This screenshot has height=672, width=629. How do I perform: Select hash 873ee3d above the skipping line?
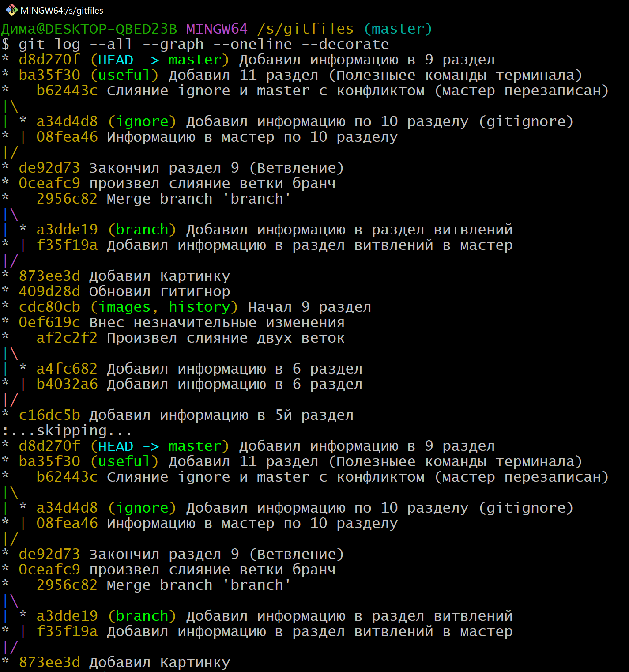tap(49, 276)
